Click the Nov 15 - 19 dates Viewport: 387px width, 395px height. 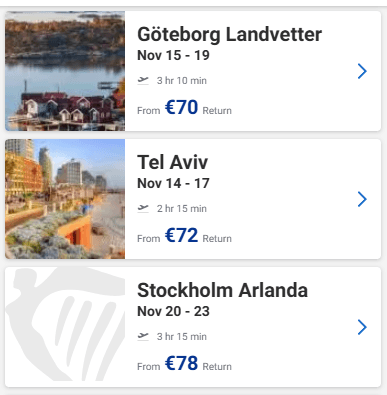point(173,55)
